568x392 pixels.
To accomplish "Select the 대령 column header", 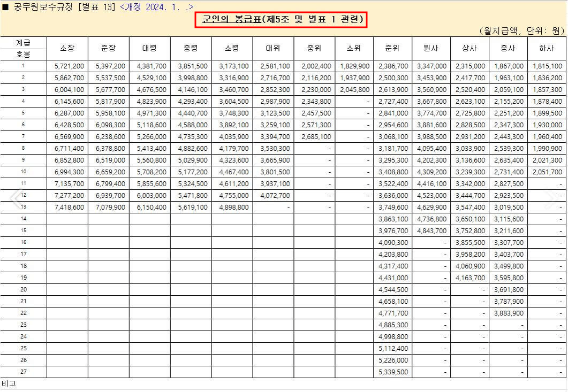I will click(149, 48).
